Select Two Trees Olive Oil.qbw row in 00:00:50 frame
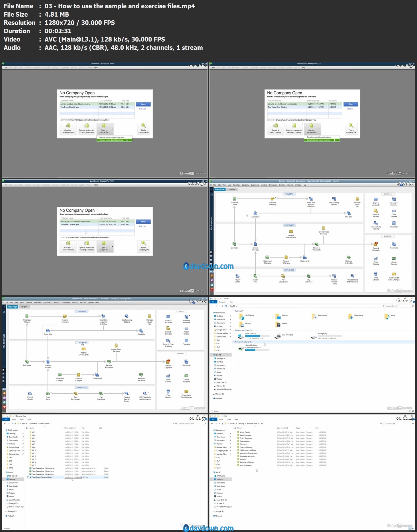417x532 pixels. (x=97, y=225)
